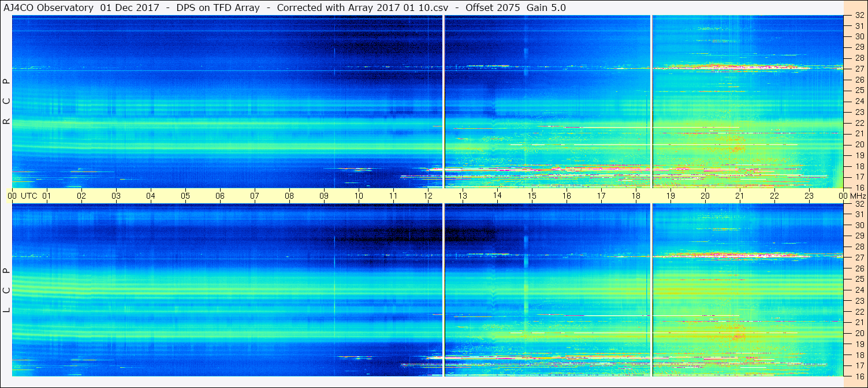Select the 23 hour mark on time axis

point(809,196)
